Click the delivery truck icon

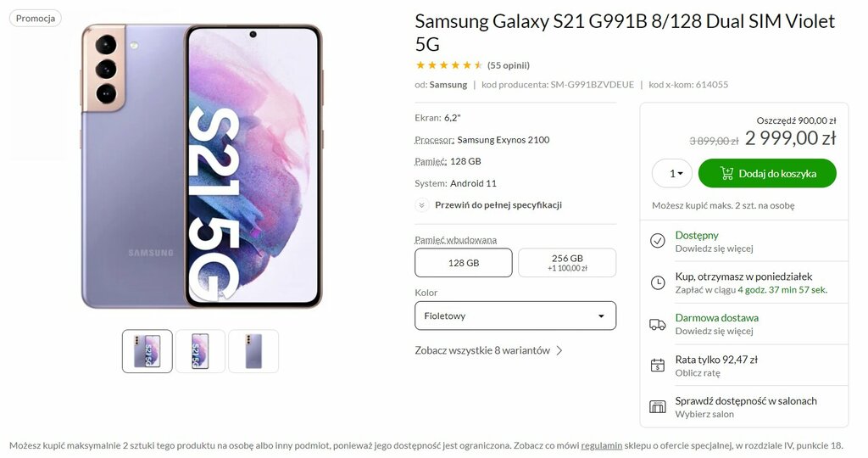pyautogui.click(x=657, y=324)
